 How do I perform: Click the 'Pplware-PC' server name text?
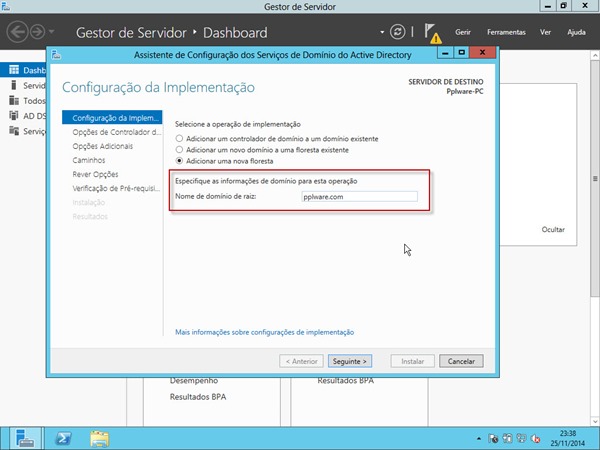coord(465,91)
